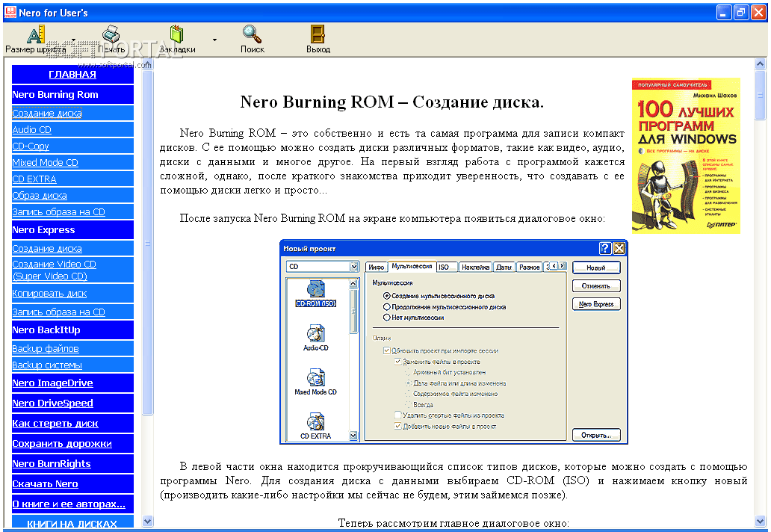This screenshot has width=771, height=532.
Task: Open the Образ диска link
Action: (40, 195)
